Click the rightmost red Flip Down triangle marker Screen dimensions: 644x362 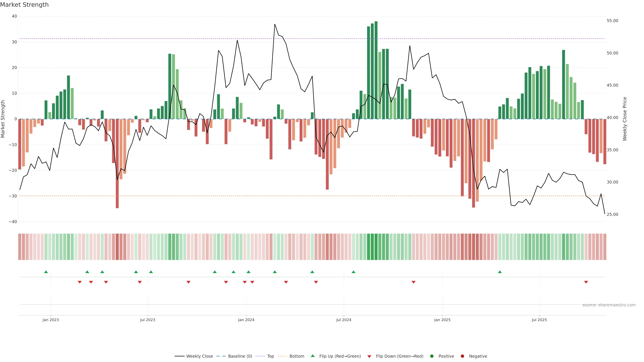click(x=586, y=282)
